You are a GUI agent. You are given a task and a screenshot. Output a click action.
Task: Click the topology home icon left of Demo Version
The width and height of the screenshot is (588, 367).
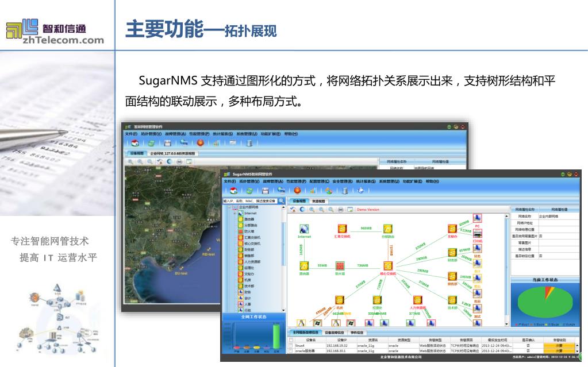pos(293,210)
